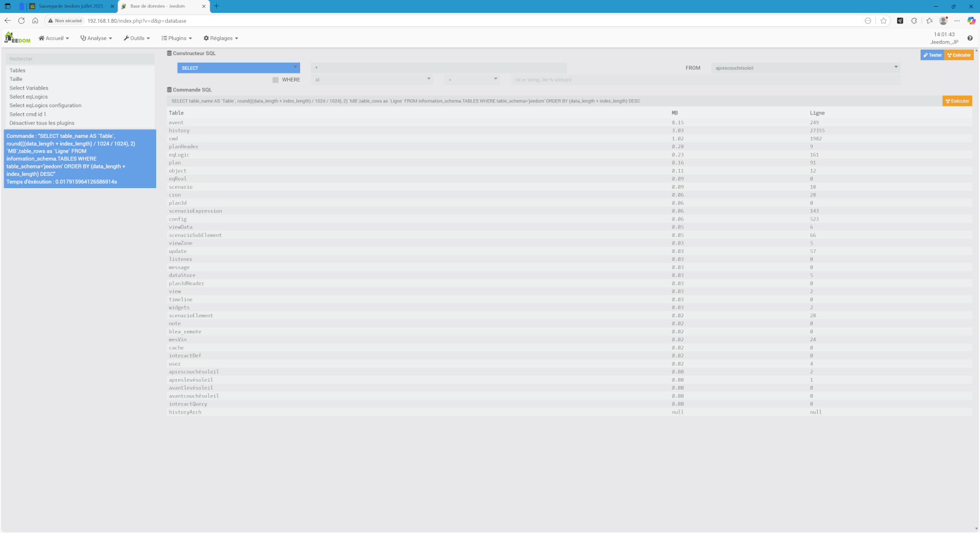Add this page to favorites star
Image resolution: width=980 pixels, height=533 pixels.
(883, 20)
